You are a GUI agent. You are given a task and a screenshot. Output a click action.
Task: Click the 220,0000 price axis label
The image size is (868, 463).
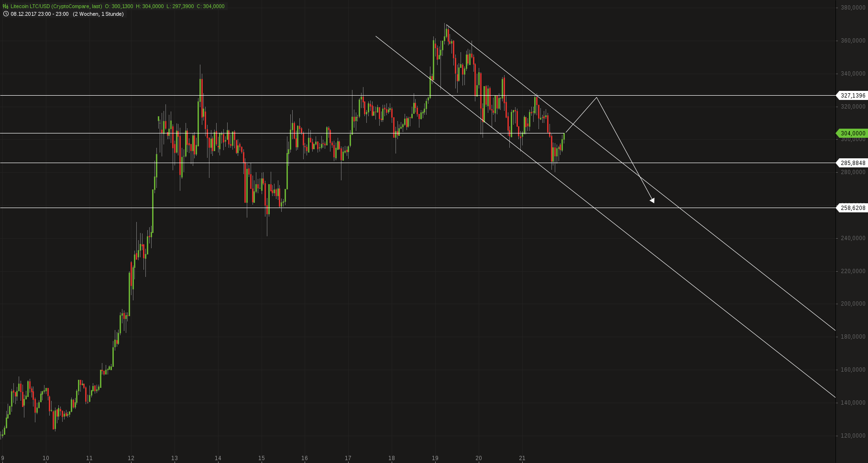[x=853, y=271]
